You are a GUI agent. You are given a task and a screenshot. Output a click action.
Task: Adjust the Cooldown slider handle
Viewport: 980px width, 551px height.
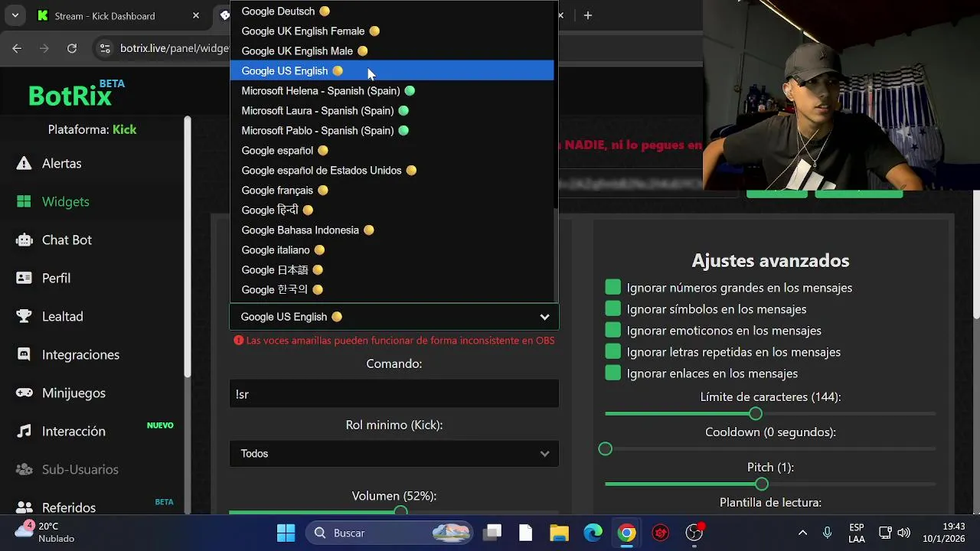(x=606, y=448)
